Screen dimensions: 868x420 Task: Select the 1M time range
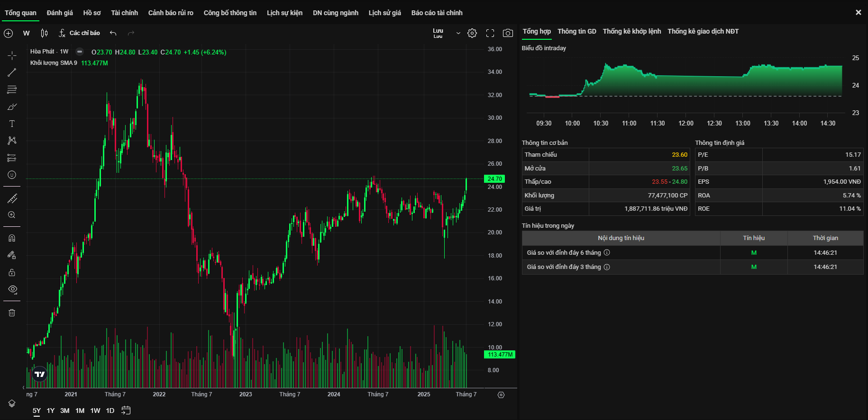(80, 411)
